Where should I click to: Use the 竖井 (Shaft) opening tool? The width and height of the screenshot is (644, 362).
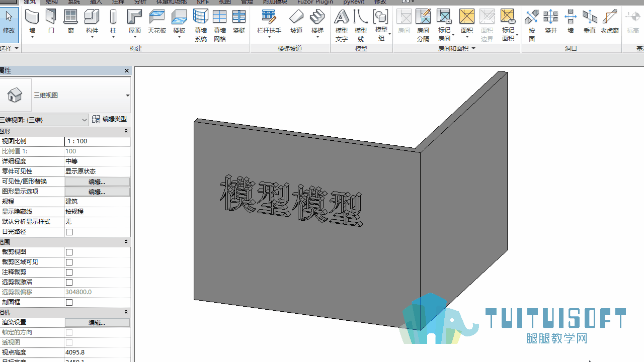click(x=551, y=23)
